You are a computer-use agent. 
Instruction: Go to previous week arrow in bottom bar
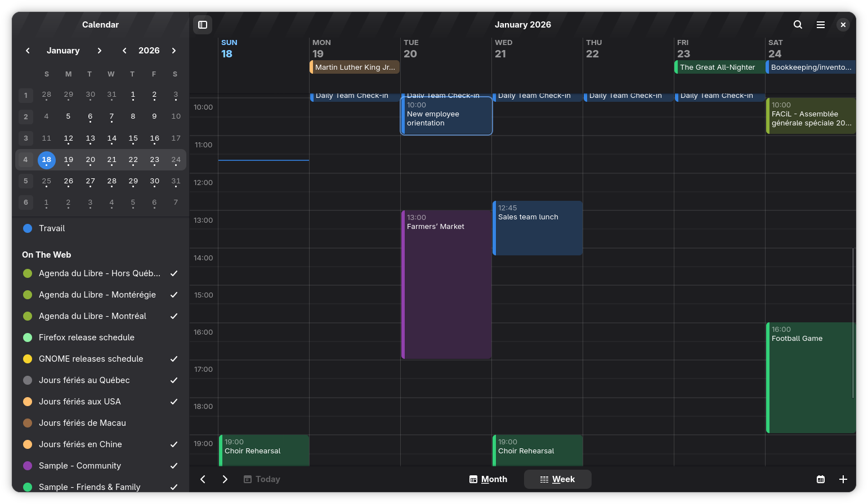(x=203, y=479)
